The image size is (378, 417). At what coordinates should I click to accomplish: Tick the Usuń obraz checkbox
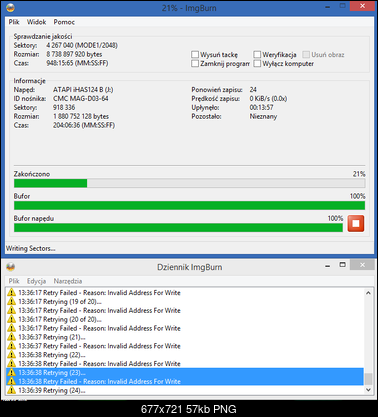[306, 54]
